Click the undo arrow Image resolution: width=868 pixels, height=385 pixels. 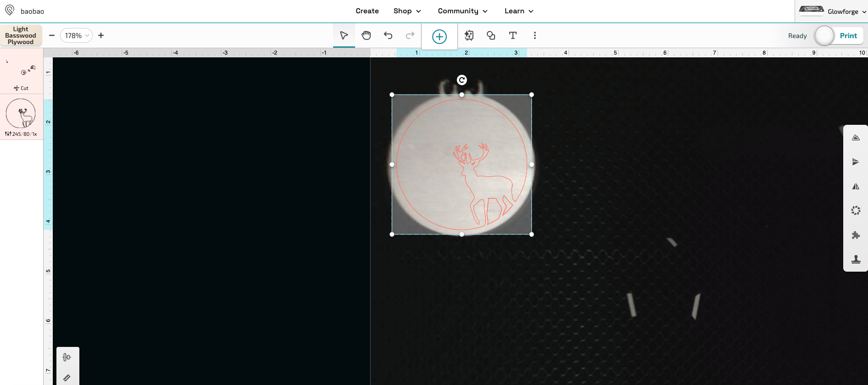(388, 35)
